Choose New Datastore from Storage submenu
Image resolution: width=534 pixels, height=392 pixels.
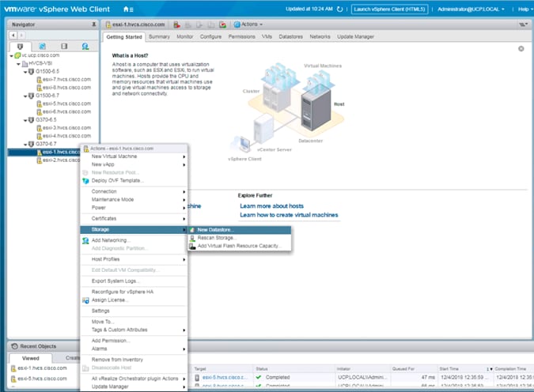tap(240, 230)
